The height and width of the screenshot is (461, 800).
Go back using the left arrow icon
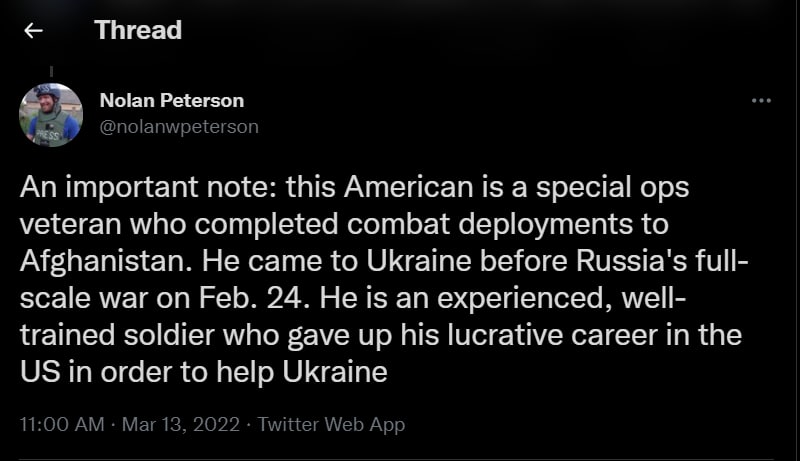(33, 31)
